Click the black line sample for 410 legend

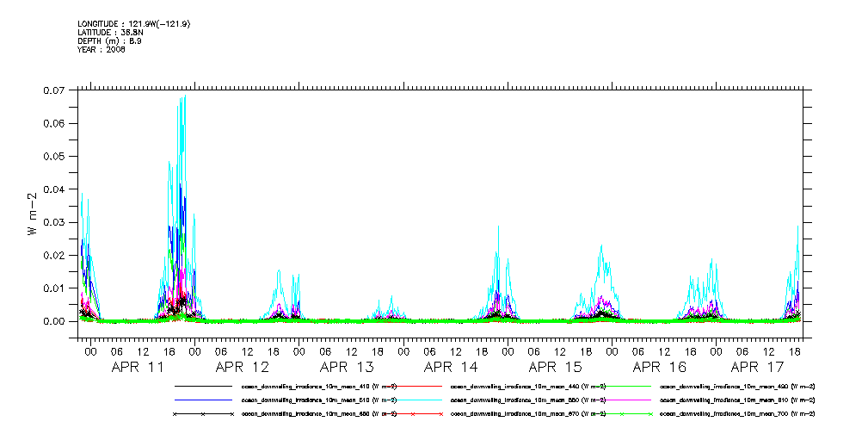coord(203,387)
